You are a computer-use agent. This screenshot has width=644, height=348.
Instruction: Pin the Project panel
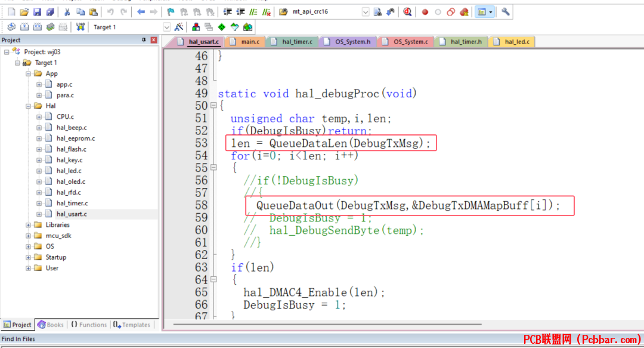144,40
